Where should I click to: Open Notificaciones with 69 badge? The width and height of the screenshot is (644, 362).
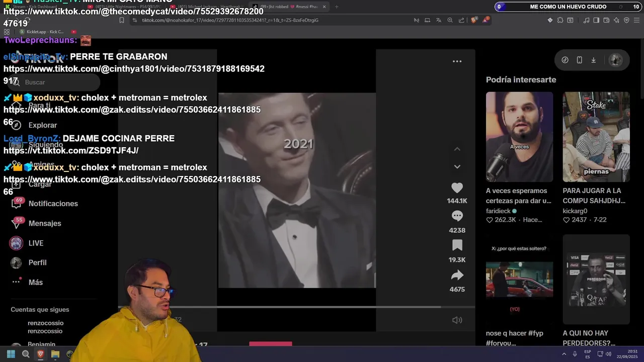44,204
